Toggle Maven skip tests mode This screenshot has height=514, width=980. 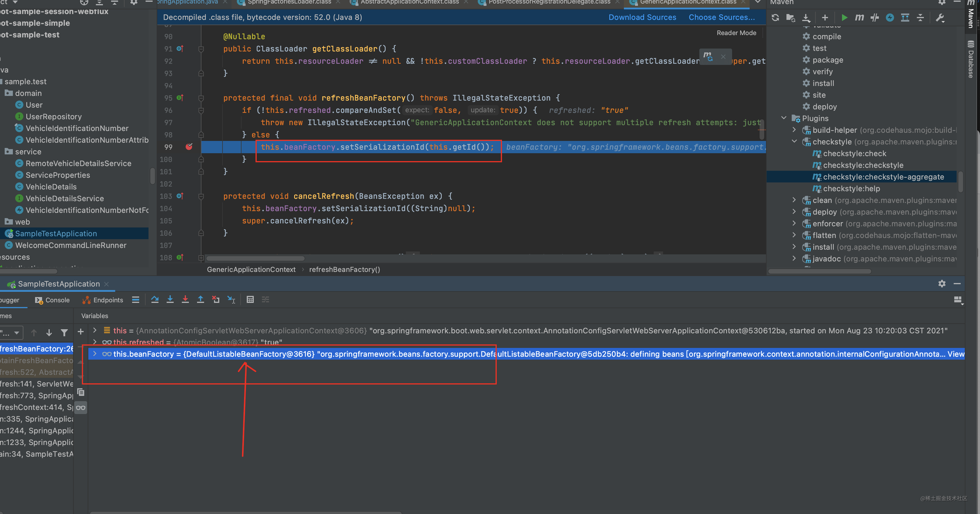(x=890, y=18)
